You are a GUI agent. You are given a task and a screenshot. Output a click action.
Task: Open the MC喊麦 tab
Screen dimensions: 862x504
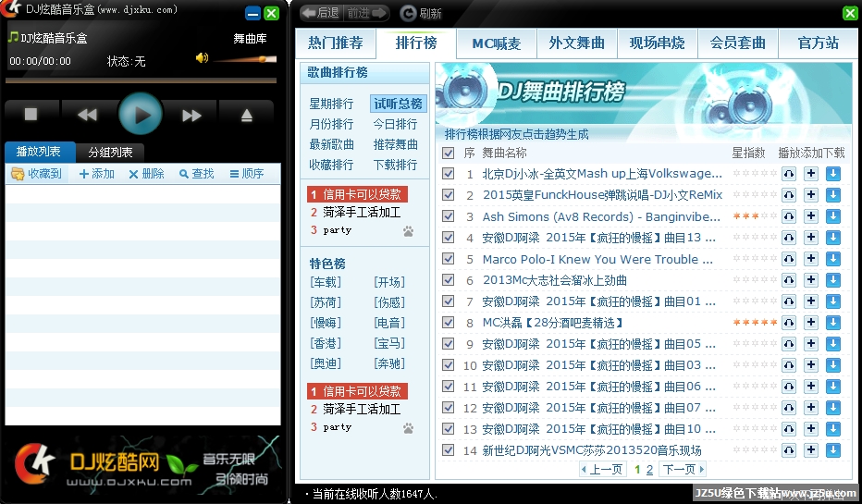[x=497, y=43]
